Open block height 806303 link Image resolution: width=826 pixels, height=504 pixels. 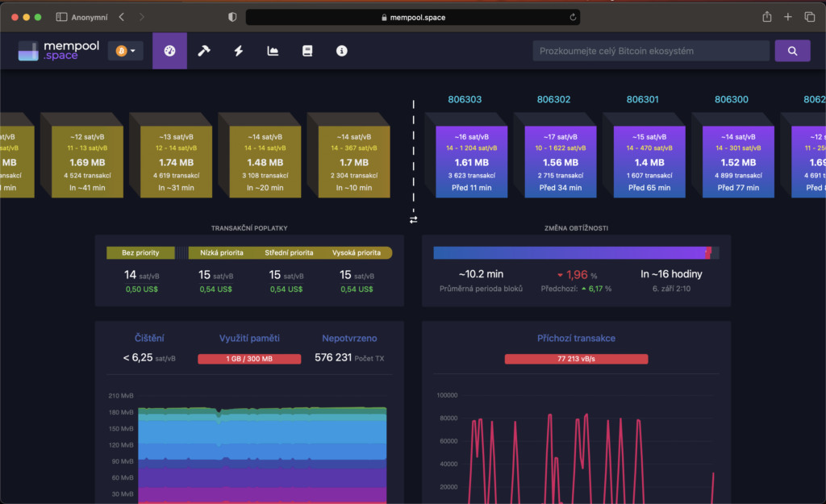coord(465,99)
